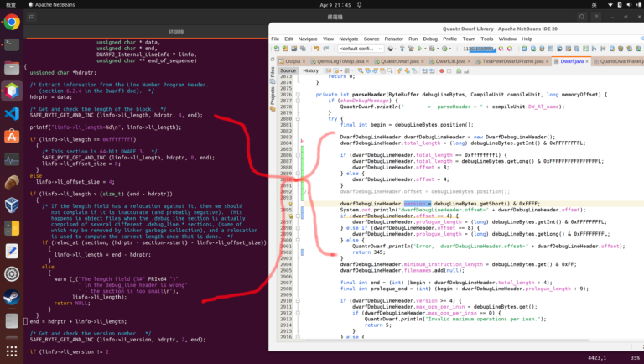
Task: Click the previous bookmark icon in editor toolbar
Action: coord(400,70)
